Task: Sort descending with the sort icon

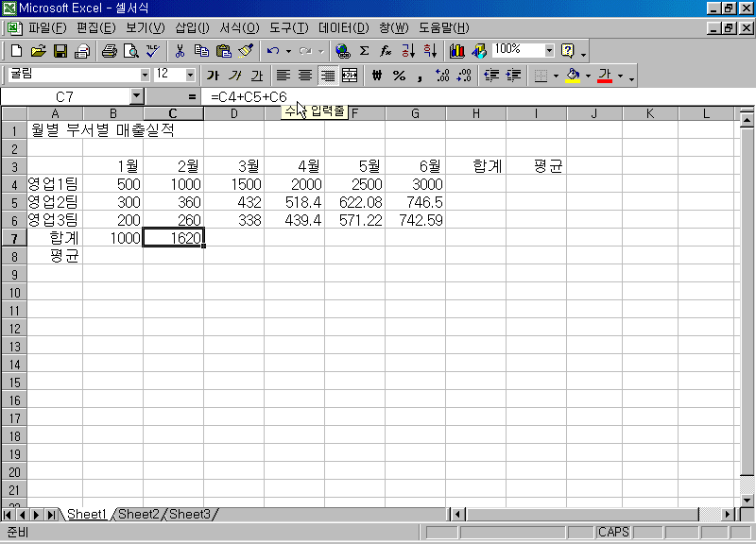Action: [x=430, y=51]
